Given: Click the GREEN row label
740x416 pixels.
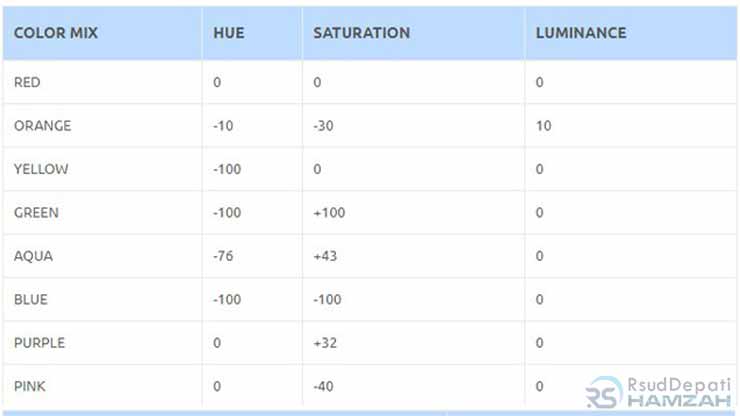Looking at the screenshot, I should [36, 212].
